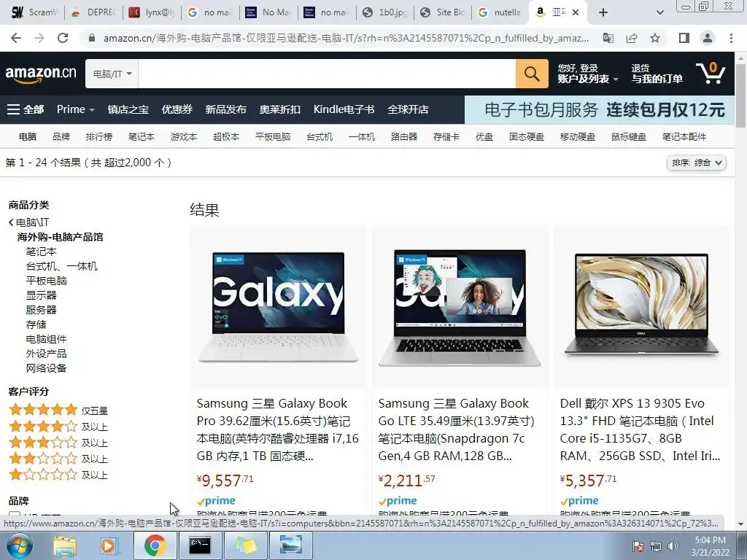Viewport: 747px width, 560px height.
Task: Select 台式机、一体机 in category sidebar
Action: click(61, 266)
